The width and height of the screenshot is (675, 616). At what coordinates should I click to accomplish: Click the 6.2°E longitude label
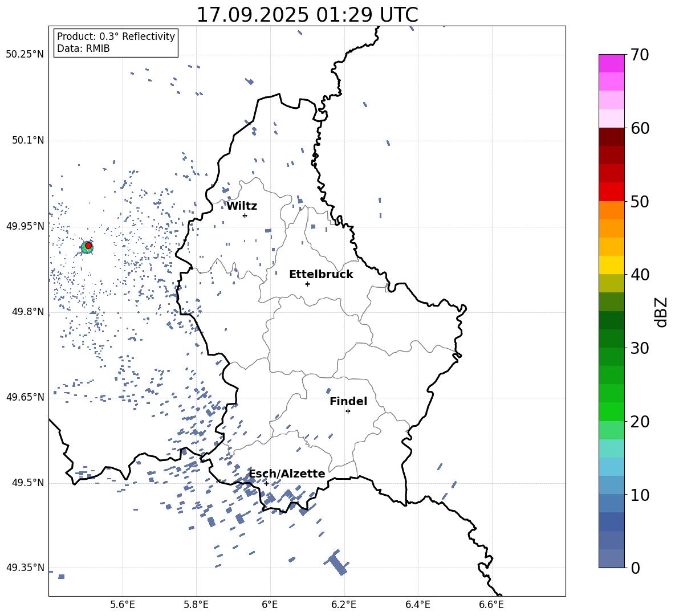(344, 605)
